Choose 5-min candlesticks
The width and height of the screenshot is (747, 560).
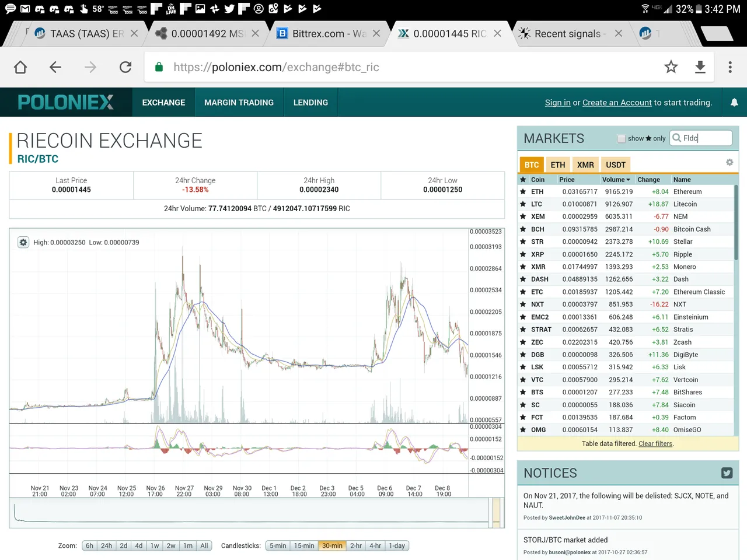(278, 546)
